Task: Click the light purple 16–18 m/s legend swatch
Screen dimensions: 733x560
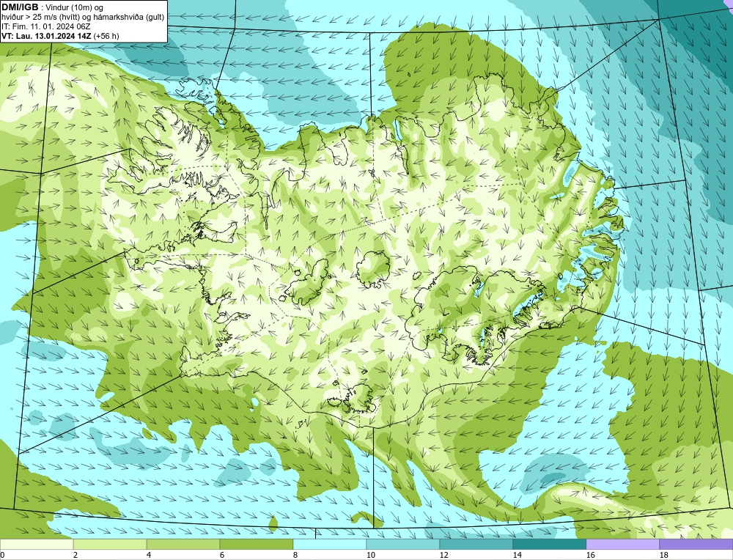Action: [622, 544]
